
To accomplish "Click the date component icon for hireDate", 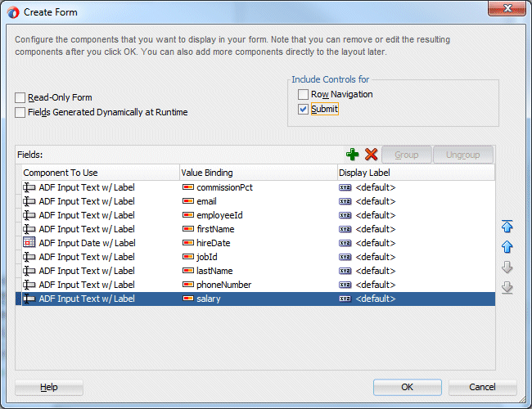I will point(29,243).
